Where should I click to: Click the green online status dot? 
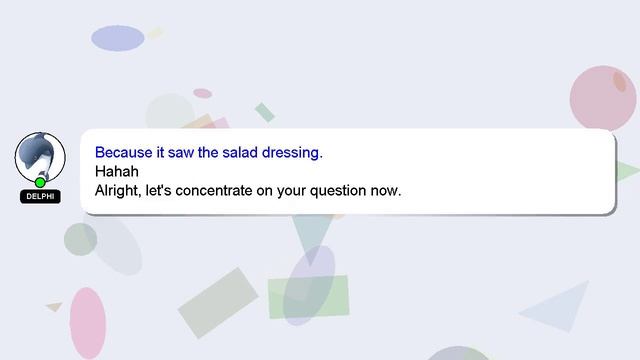click(40, 182)
